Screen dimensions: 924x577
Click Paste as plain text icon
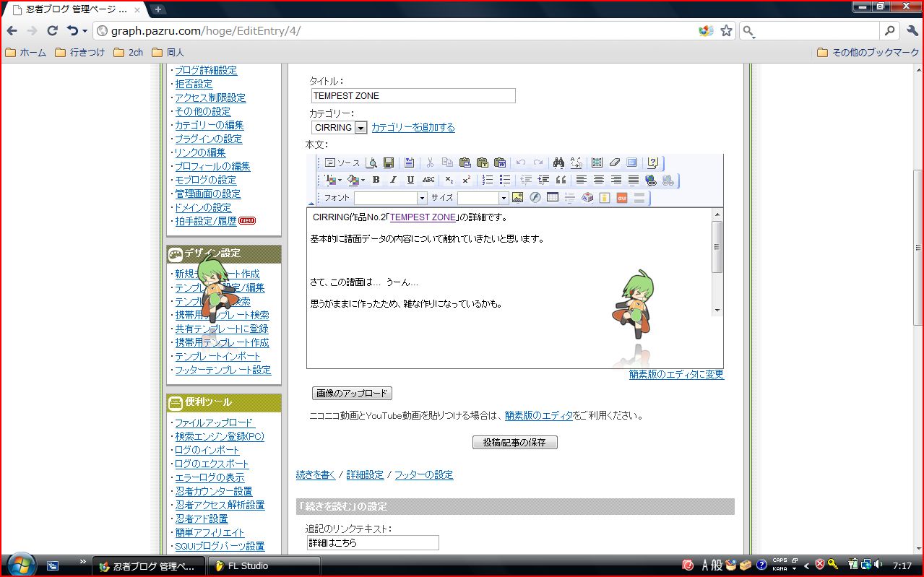(x=482, y=163)
